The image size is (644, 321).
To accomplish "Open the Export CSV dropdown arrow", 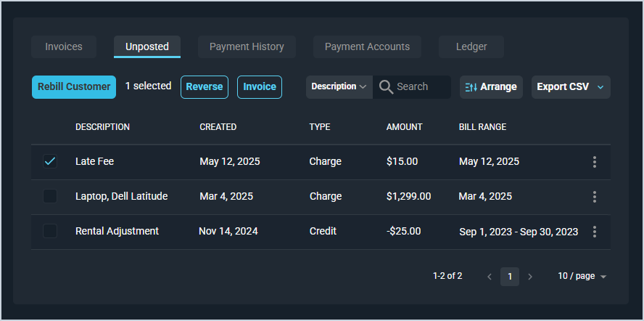I will [x=600, y=87].
